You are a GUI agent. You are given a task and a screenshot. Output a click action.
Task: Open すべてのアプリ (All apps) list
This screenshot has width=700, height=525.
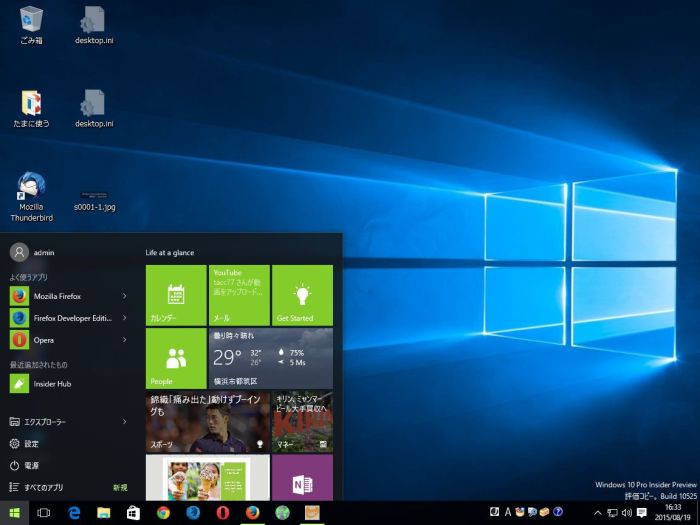pos(42,488)
